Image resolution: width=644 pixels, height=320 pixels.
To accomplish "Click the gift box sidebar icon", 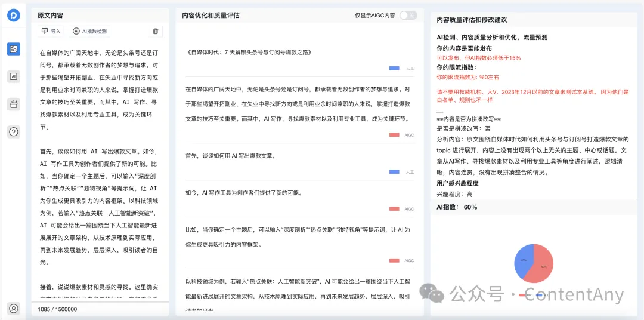I will click(14, 104).
